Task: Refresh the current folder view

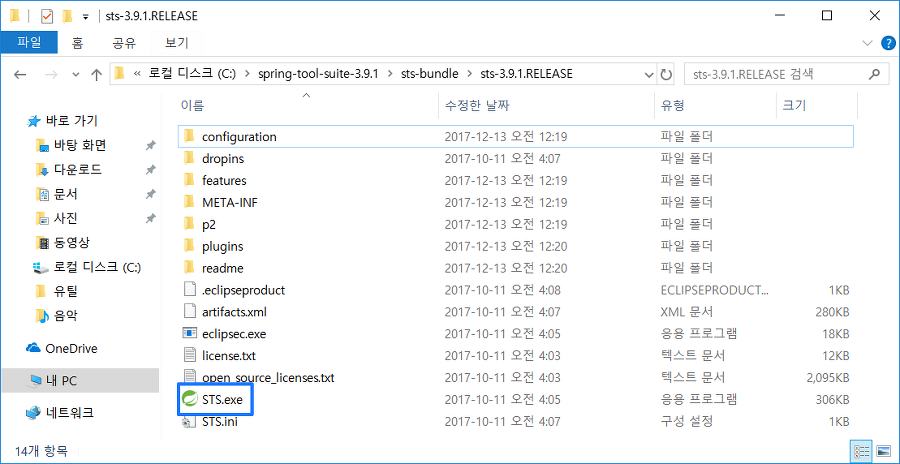Action: click(x=666, y=75)
